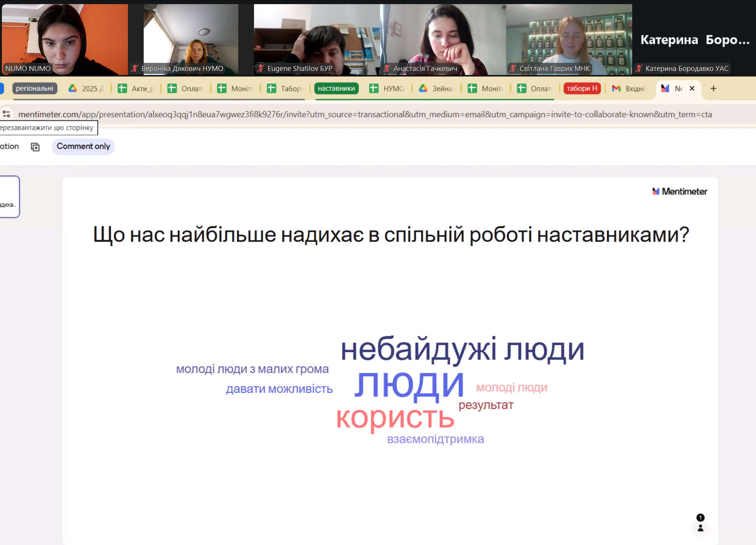Click the phrase давати можливість in cloud
756x545 pixels.
tap(279, 389)
